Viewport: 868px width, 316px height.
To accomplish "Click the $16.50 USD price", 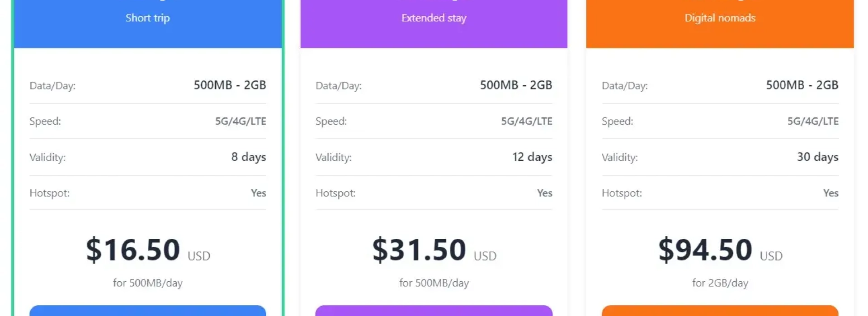I will (133, 250).
